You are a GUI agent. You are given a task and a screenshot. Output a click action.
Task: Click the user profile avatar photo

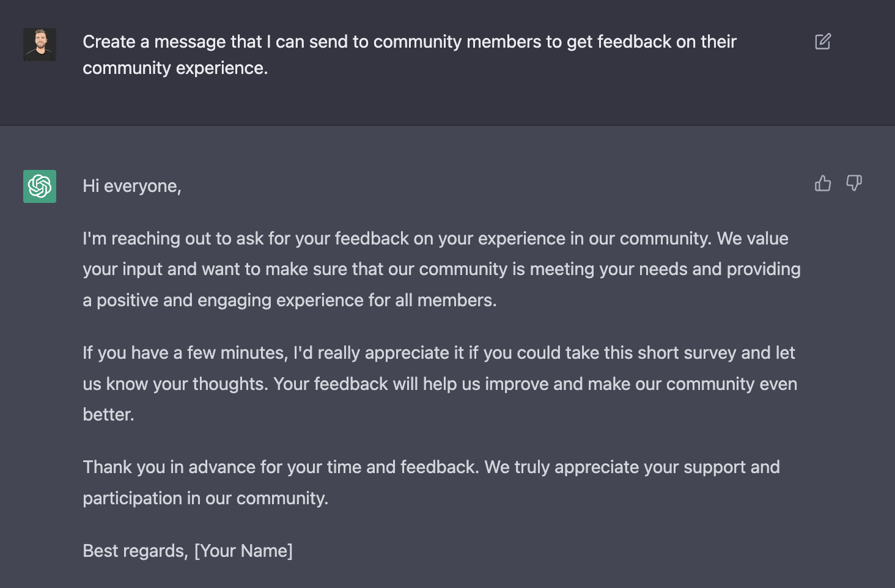pyautogui.click(x=40, y=45)
